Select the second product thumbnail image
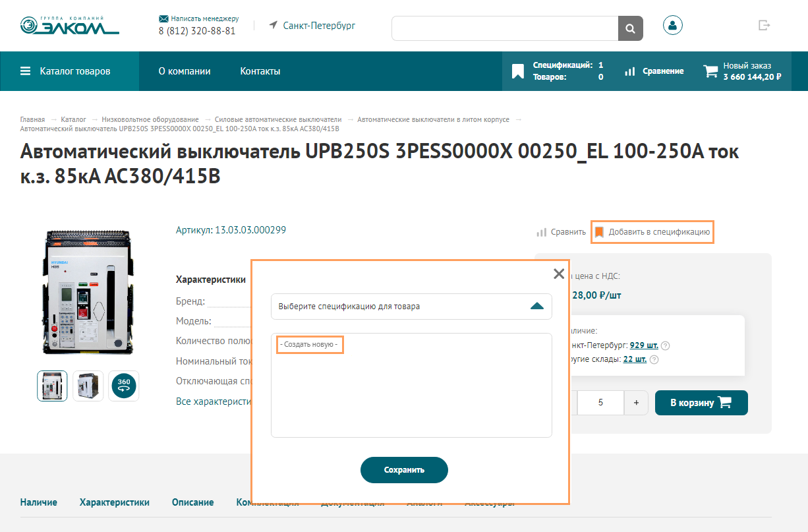This screenshot has width=808, height=532. click(88, 386)
